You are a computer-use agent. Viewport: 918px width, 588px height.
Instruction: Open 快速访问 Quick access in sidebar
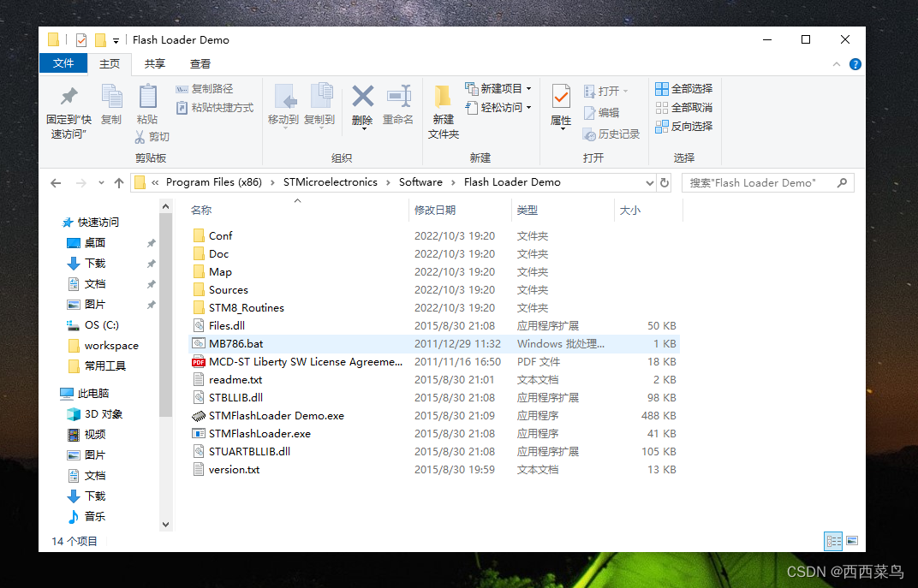[x=91, y=223]
